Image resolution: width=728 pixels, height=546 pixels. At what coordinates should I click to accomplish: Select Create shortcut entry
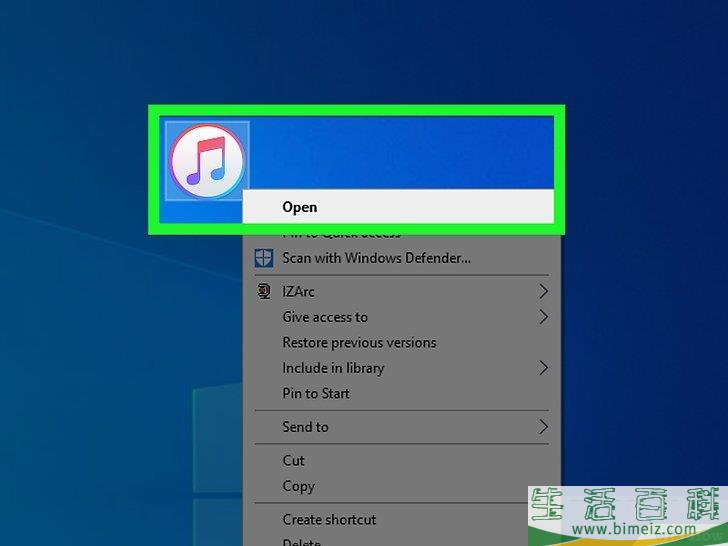pos(386,520)
